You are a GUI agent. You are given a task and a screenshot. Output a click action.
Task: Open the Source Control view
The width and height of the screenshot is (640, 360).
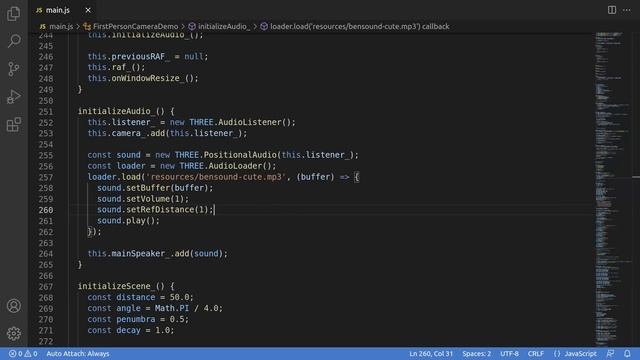[13, 69]
